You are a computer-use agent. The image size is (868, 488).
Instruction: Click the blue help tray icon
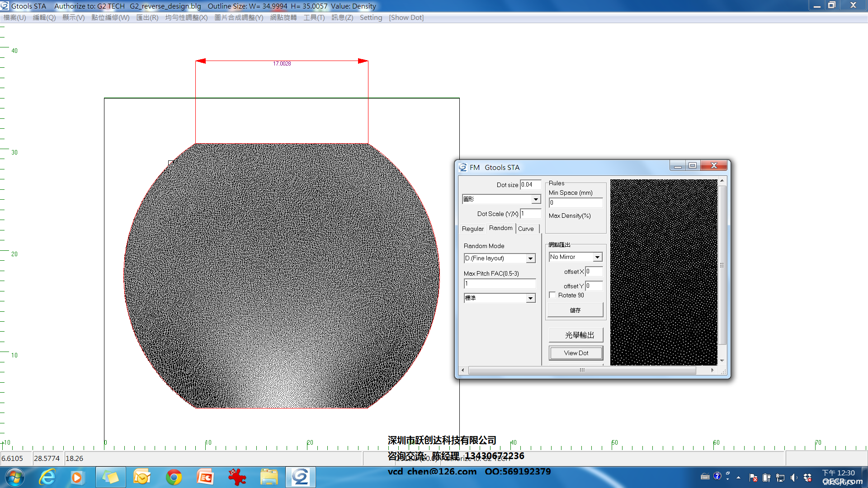click(x=717, y=476)
